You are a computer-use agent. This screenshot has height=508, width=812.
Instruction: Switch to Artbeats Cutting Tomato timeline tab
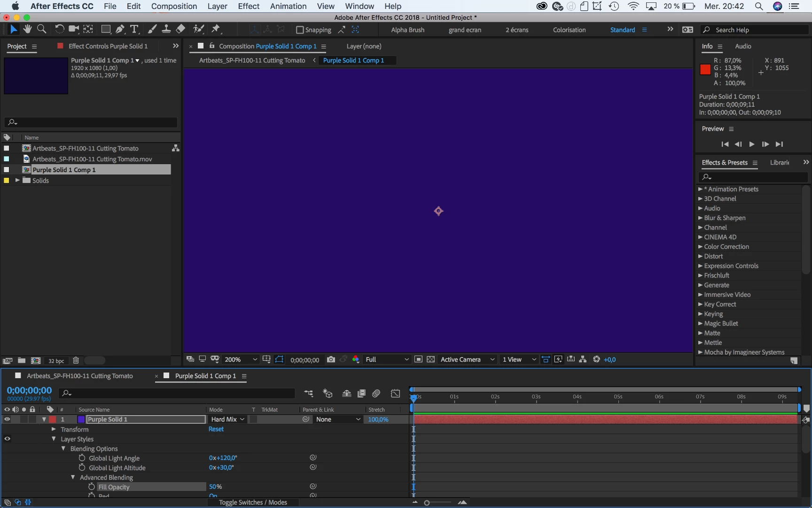(x=80, y=376)
